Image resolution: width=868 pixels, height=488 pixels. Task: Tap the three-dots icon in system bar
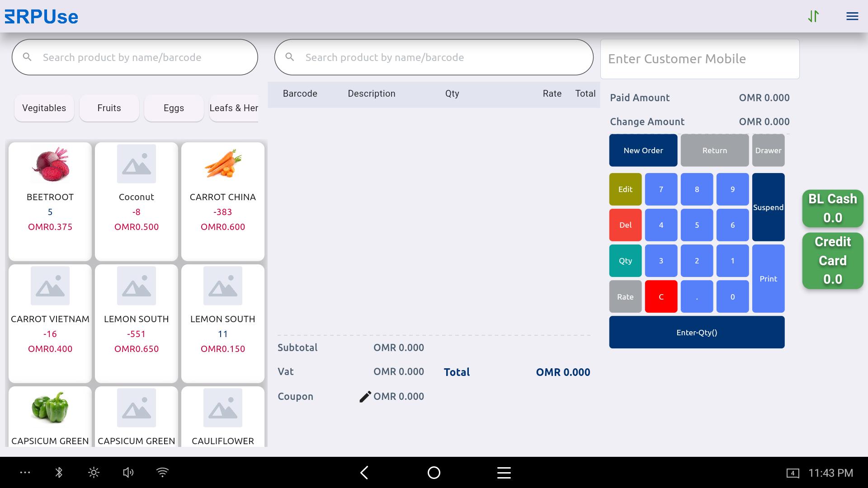coord(25,473)
